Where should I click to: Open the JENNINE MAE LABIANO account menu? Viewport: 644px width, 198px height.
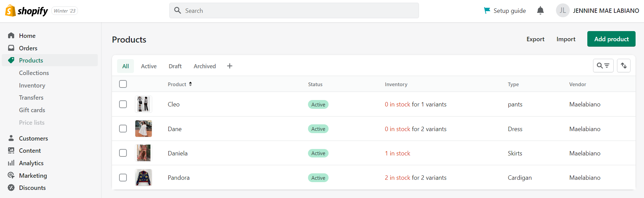[597, 11]
